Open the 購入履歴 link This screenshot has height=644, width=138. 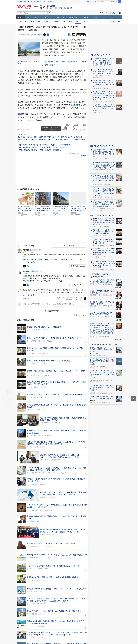[x=112, y=13]
